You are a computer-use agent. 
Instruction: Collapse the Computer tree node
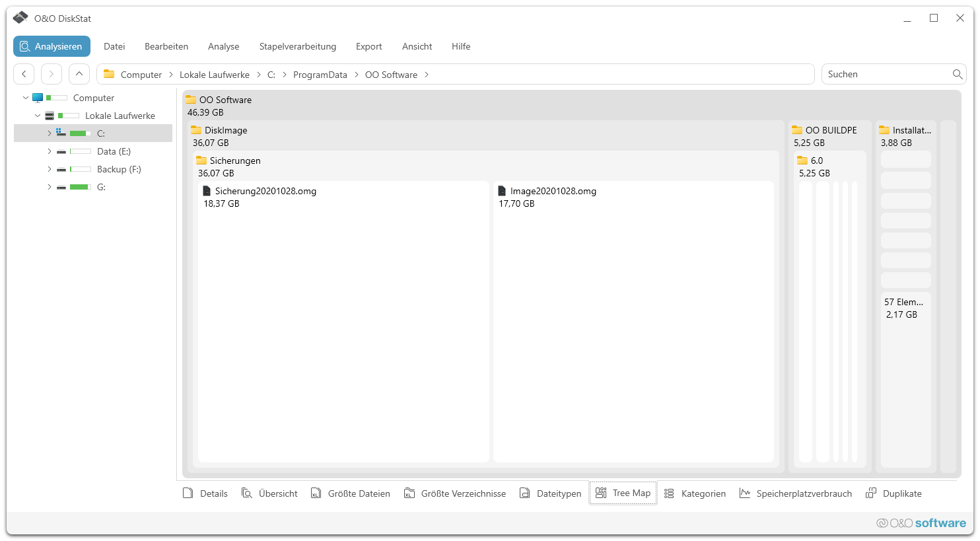[26, 98]
